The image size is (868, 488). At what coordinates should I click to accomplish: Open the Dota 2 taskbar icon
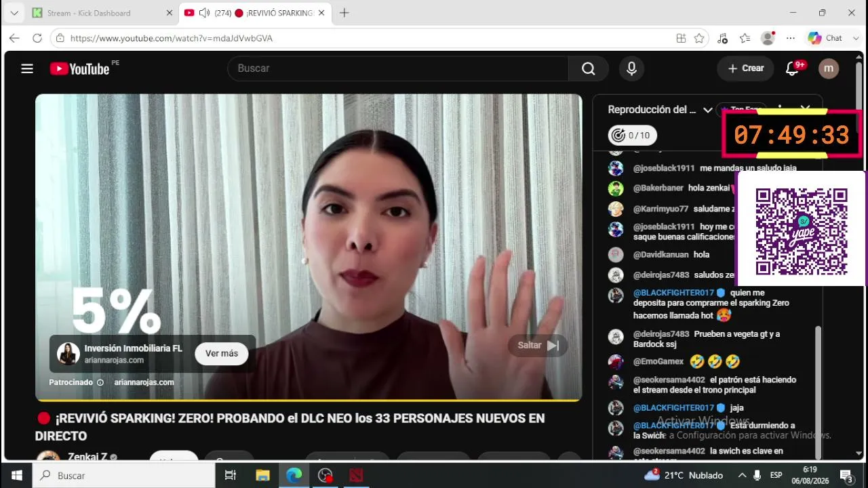pos(356,476)
